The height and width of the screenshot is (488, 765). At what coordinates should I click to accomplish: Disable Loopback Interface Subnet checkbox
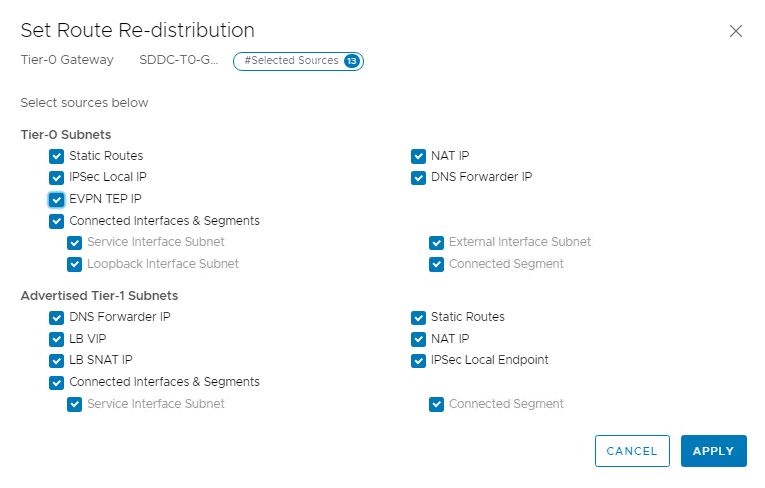pos(75,264)
